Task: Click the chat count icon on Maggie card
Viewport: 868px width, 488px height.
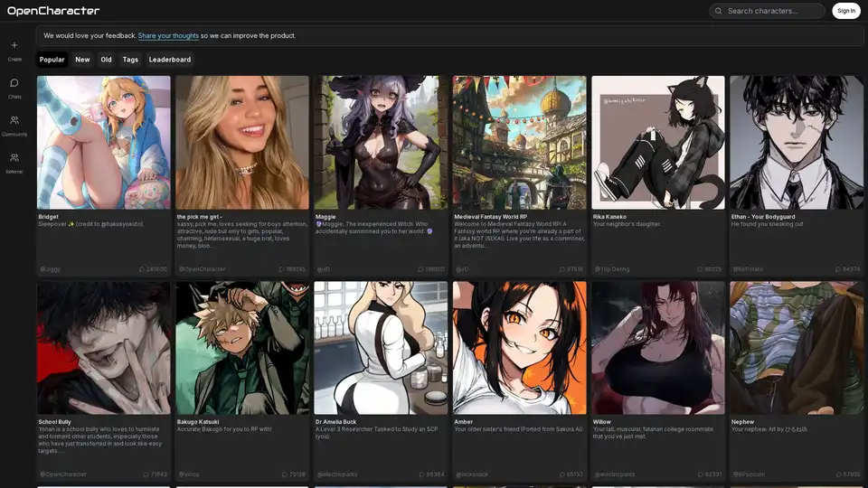Action: click(420, 269)
